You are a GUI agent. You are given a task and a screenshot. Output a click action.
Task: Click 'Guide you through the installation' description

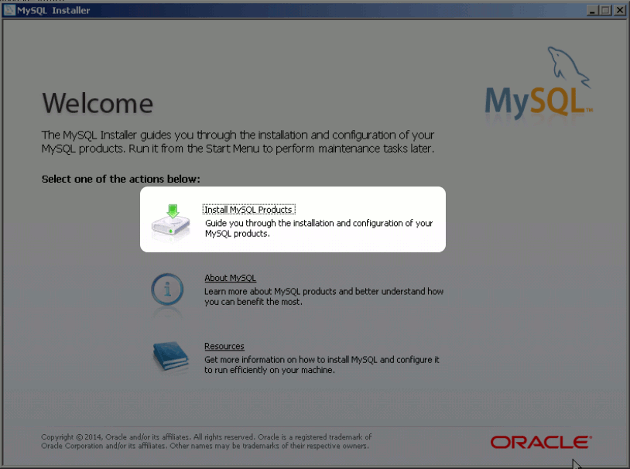(319, 228)
